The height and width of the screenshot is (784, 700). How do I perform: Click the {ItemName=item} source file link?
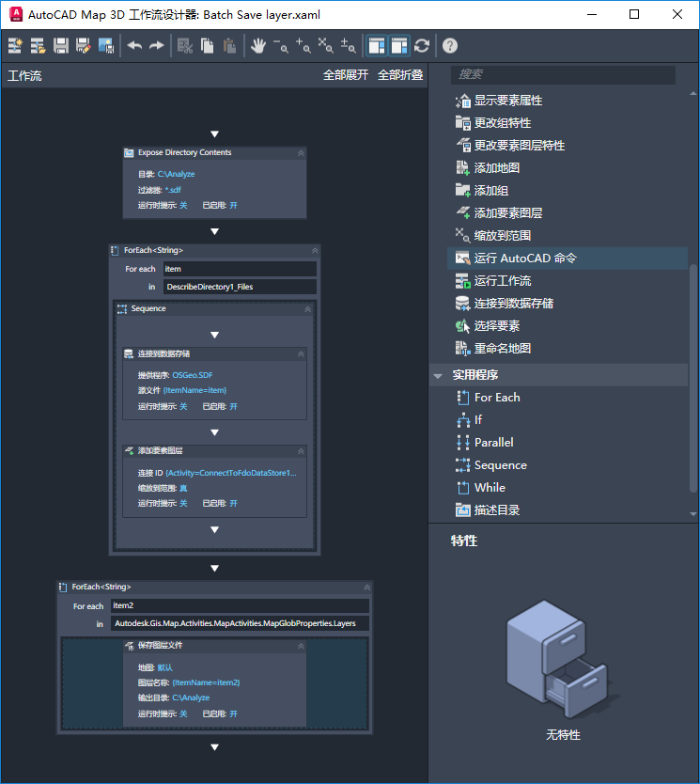click(194, 390)
